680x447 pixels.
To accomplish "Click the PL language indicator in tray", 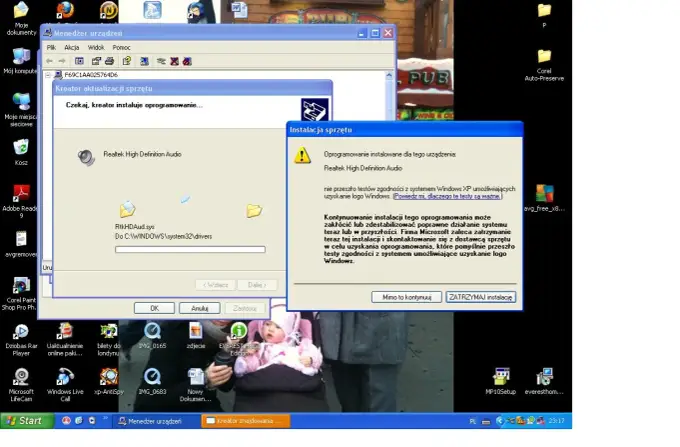I will tap(473, 421).
